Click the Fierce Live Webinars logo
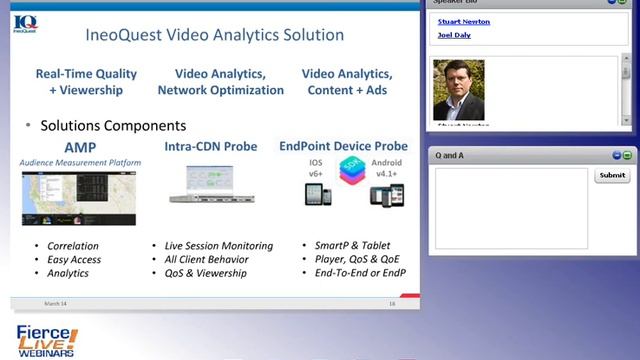Viewport: 640px width, 360px height. (x=47, y=341)
